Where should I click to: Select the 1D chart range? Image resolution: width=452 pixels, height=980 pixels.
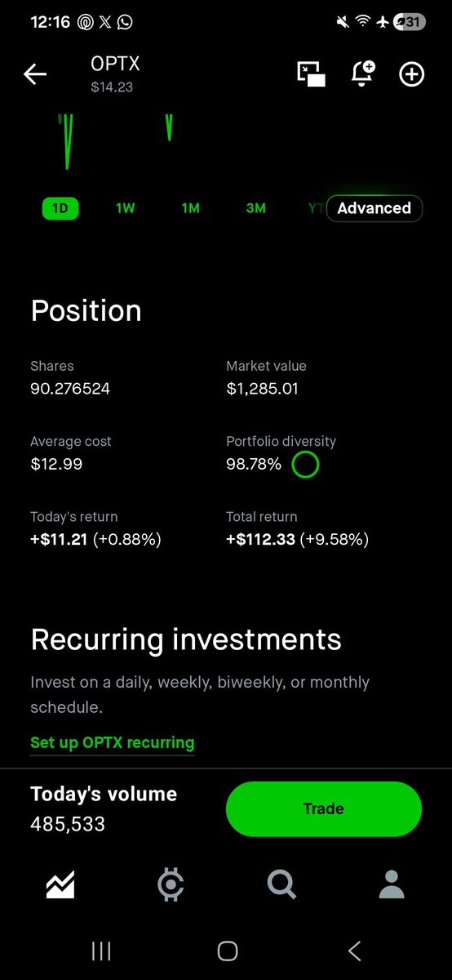60,208
